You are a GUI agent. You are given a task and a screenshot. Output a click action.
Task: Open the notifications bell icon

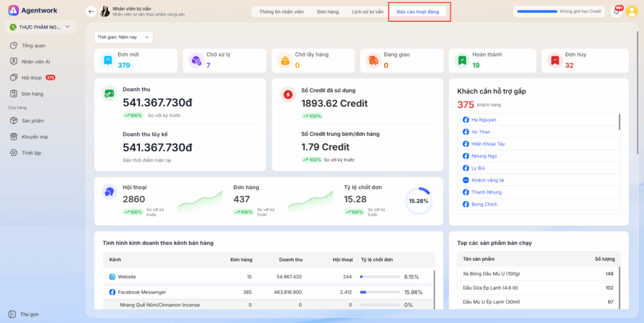(616, 11)
